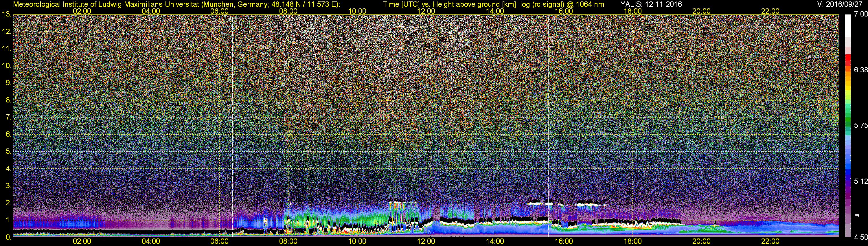
Task: Click the 5.75 colorbar value
Action: pyautogui.click(x=861, y=125)
